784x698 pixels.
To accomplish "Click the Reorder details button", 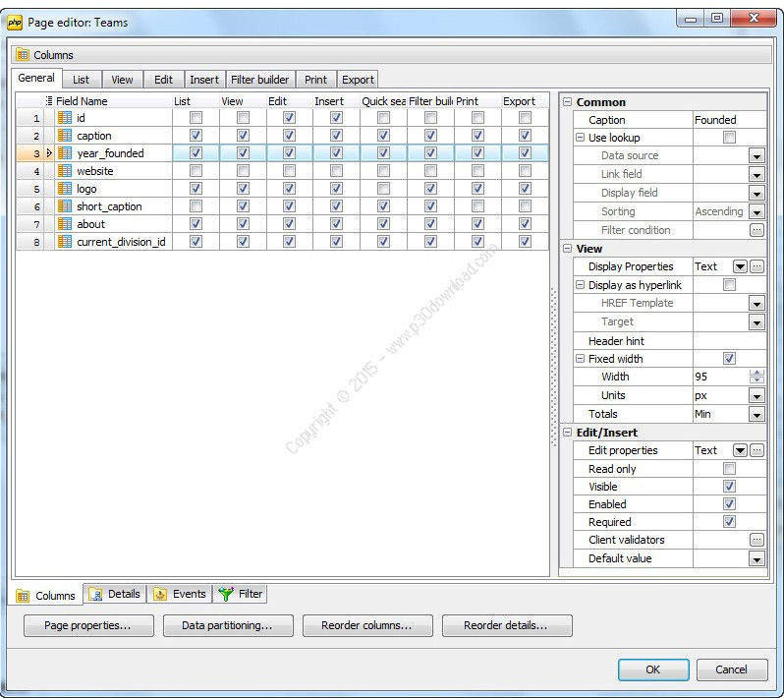I will coord(507,625).
